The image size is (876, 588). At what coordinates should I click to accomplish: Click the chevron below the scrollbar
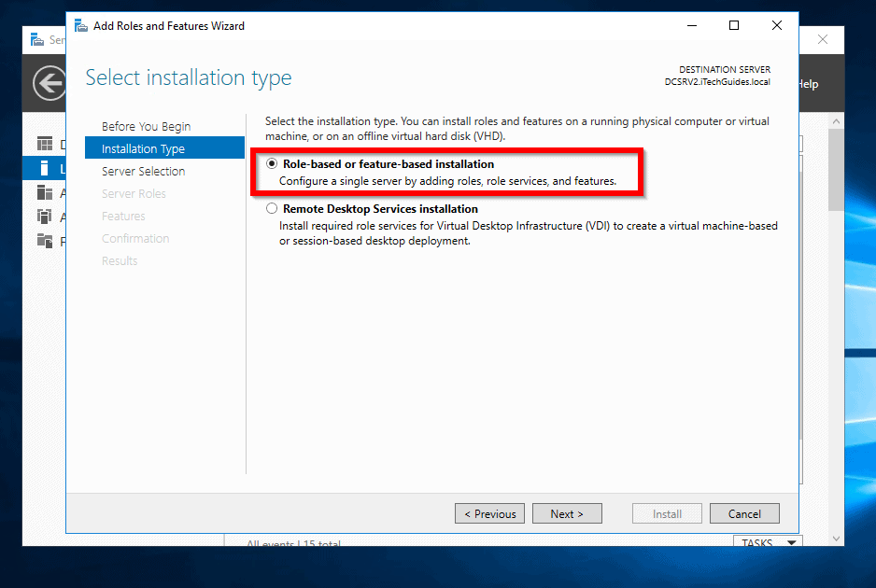click(x=836, y=537)
